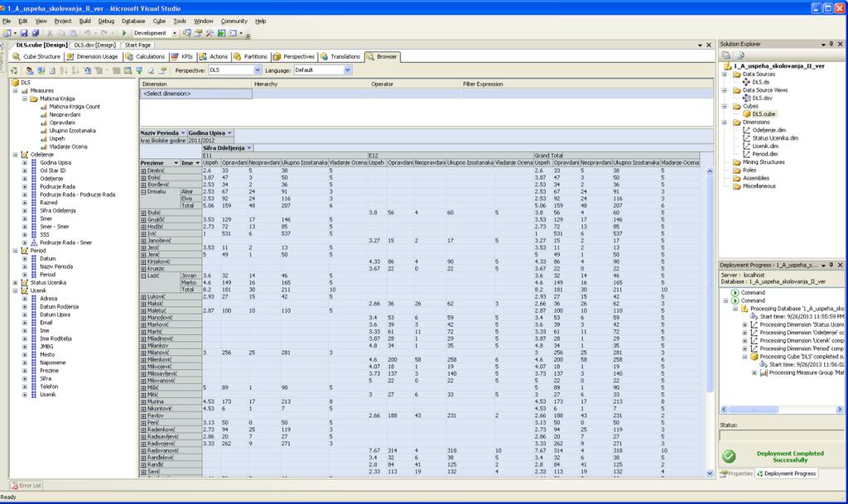This screenshot has height=504, width=848.
Task: Click the Properties Window icon in main toolbar
Action: [199, 33]
